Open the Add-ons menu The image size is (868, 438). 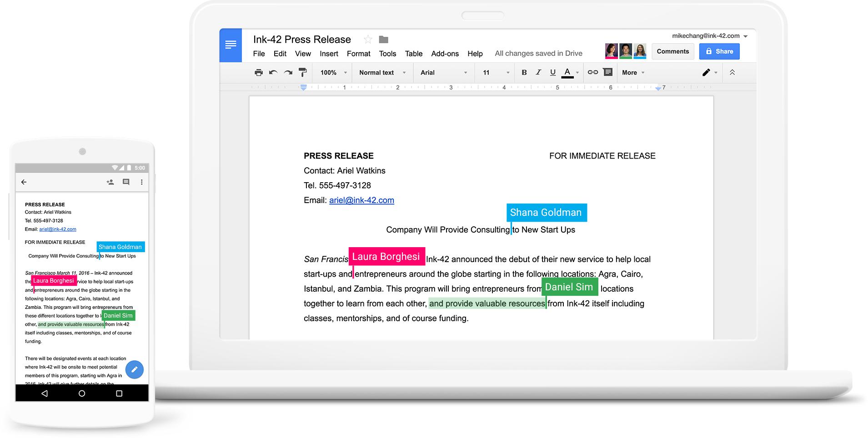(x=445, y=54)
